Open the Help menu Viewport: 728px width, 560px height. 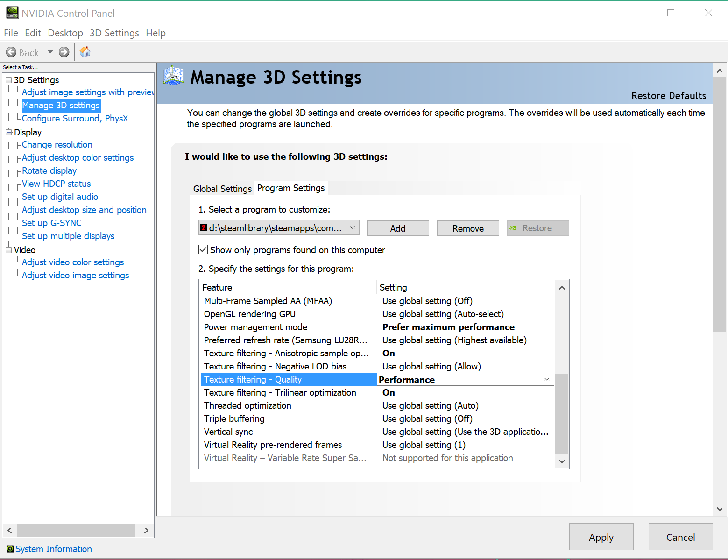coord(155,33)
